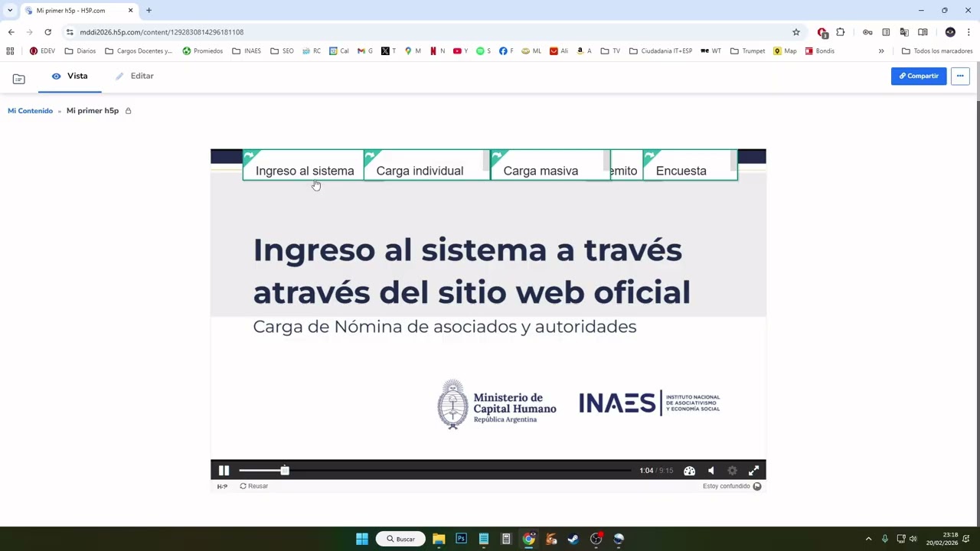Open the EDEV bookmark

tap(42, 51)
